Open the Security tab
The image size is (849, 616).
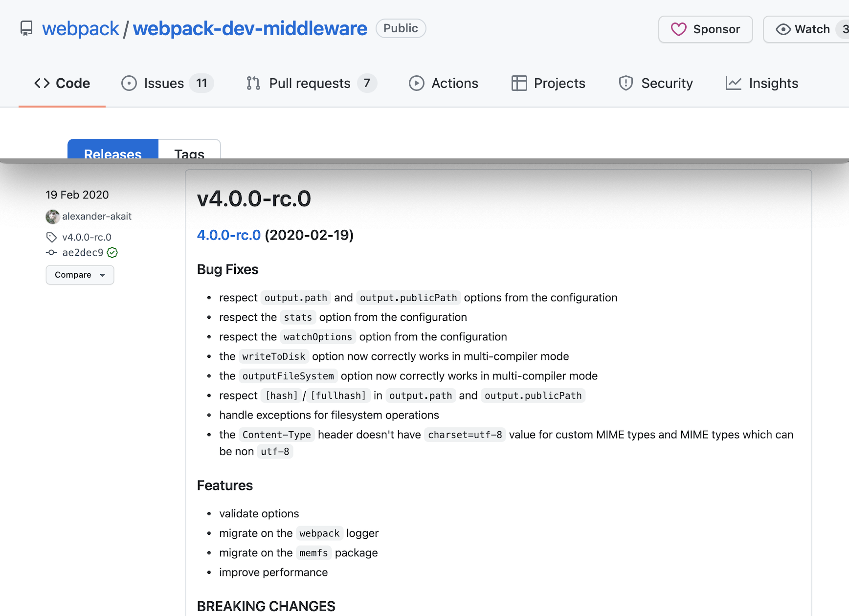[655, 83]
